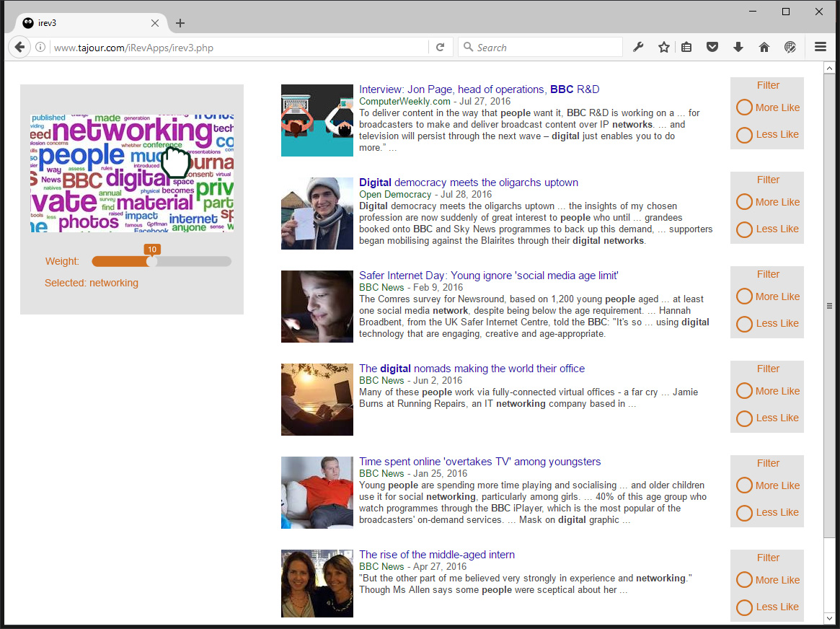This screenshot has height=629, width=840.
Task: Select Less Like for Digital democracy article
Action: pyautogui.click(x=744, y=229)
